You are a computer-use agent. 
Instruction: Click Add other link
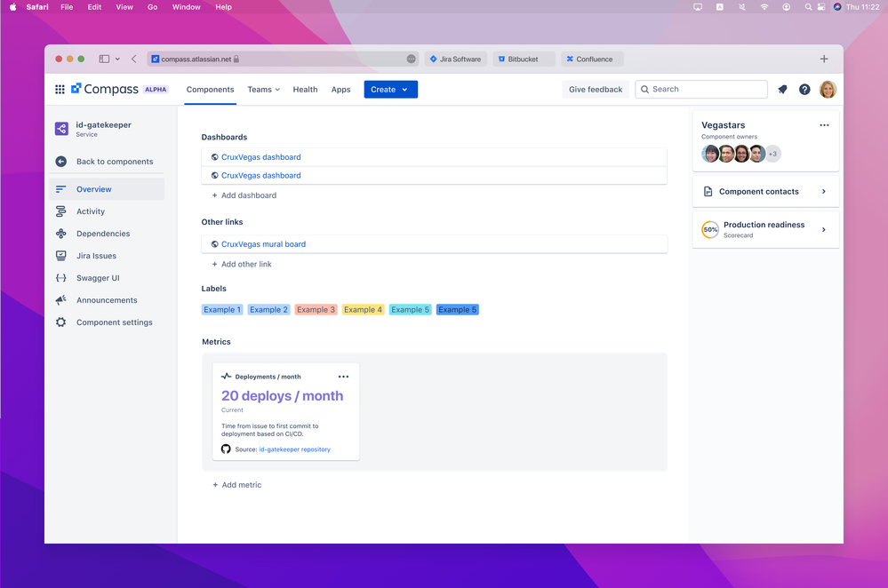[242, 265]
